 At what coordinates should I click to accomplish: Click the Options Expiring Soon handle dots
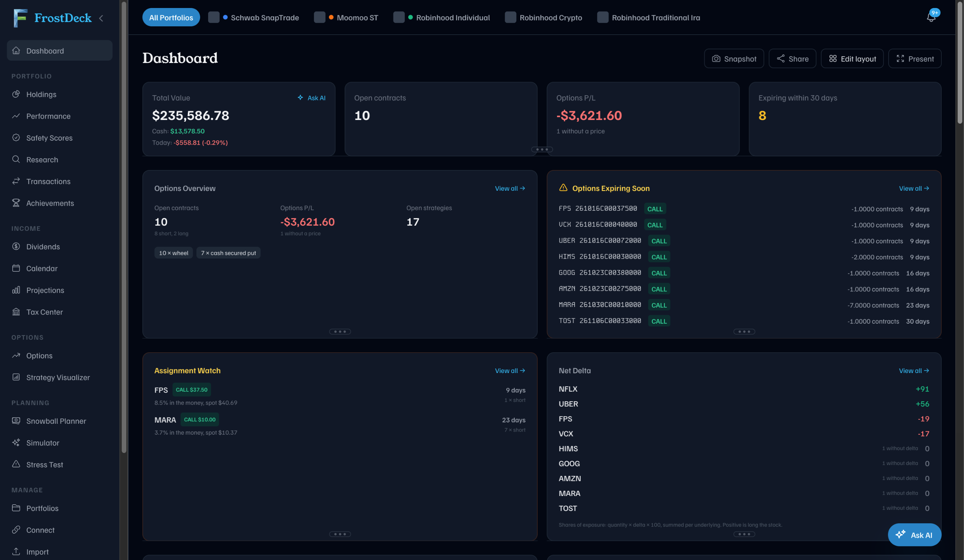pos(744,332)
